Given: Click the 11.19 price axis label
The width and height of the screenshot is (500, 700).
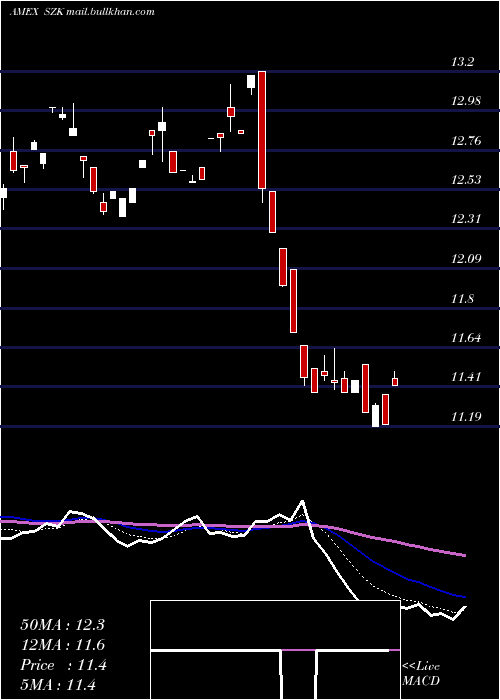Looking at the screenshot, I should (x=466, y=417).
